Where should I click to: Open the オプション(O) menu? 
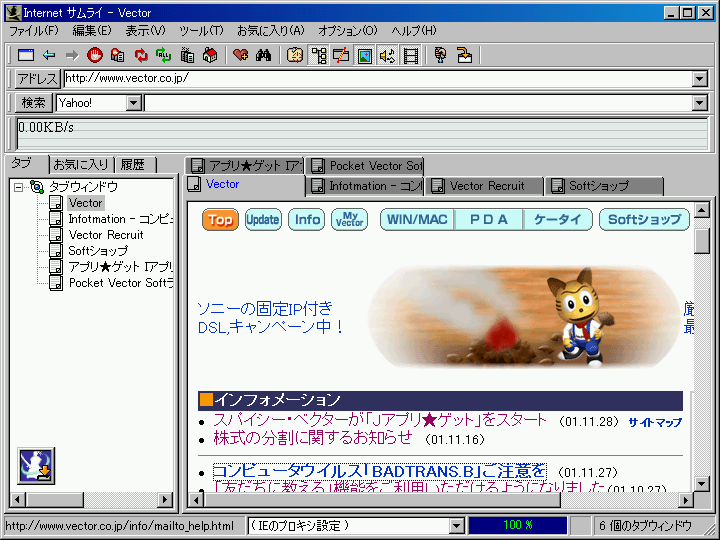pos(348,31)
